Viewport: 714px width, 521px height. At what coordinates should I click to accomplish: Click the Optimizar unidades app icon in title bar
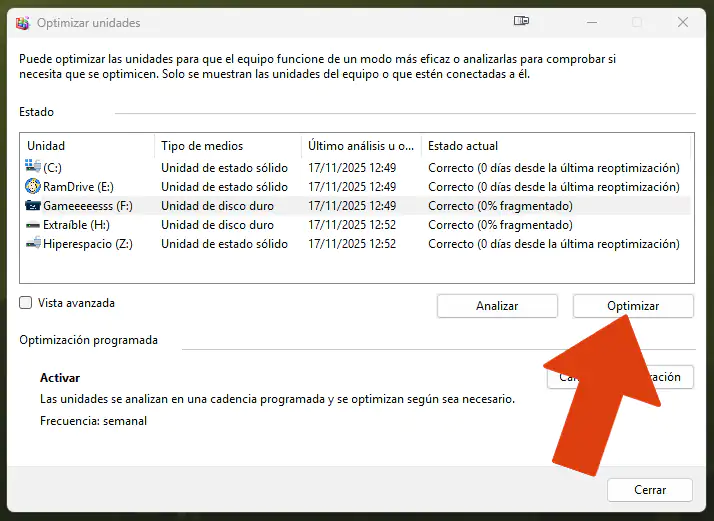coord(23,23)
